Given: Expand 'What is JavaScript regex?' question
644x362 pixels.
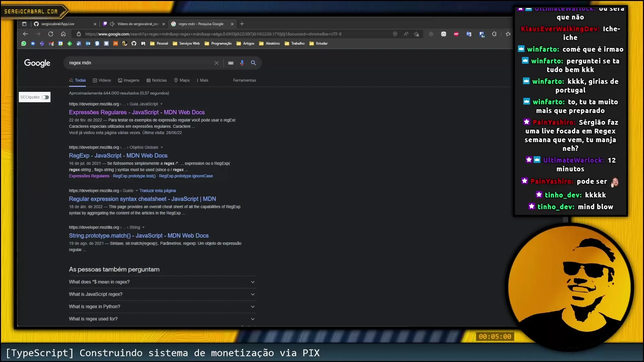Looking at the screenshot, I should (x=162, y=294).
